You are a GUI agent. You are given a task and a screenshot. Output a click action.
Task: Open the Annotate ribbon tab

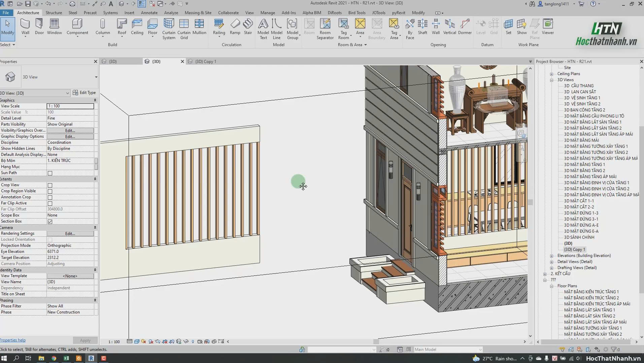click(149, 13)
